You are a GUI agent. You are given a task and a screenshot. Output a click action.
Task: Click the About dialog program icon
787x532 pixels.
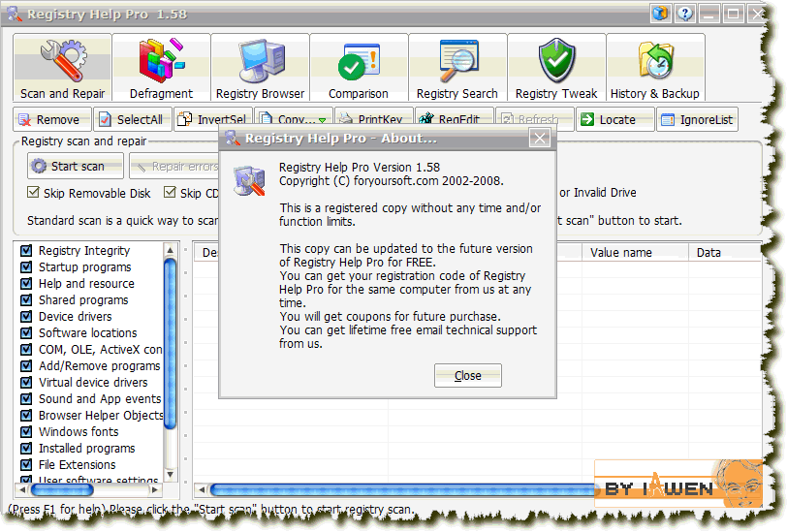coord(249,180)
